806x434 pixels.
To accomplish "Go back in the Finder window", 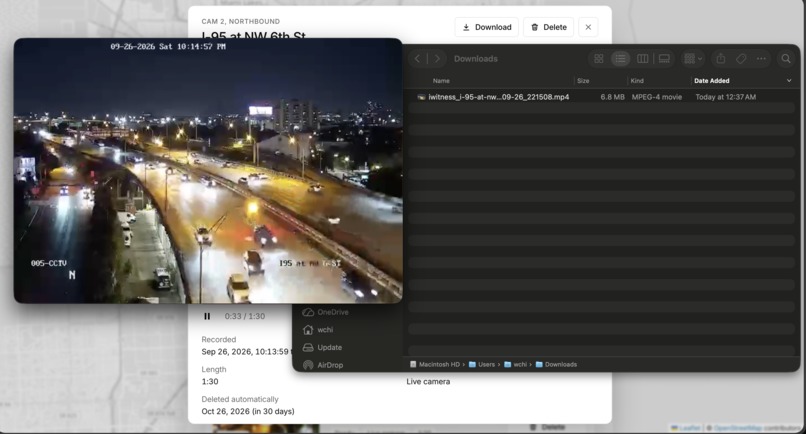I will pos(417,59).
